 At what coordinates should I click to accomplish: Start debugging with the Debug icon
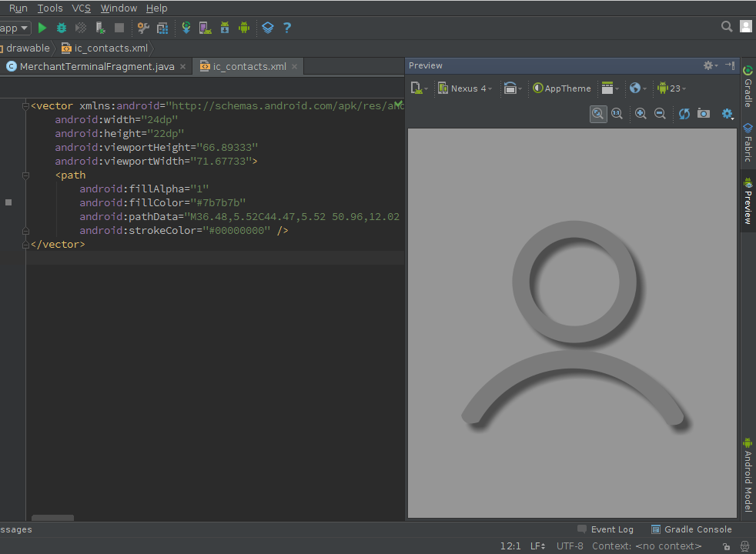pos(62,28)
